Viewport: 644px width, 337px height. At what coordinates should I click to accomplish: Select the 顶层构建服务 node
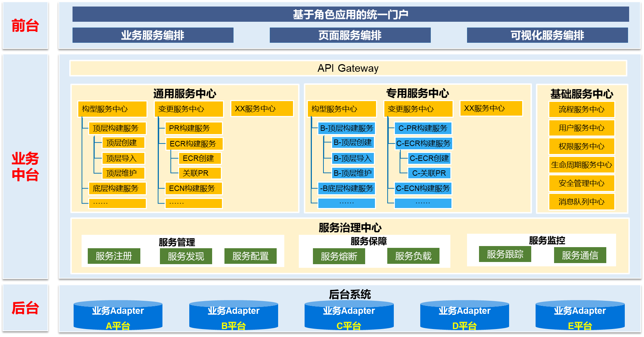[117, 128]
